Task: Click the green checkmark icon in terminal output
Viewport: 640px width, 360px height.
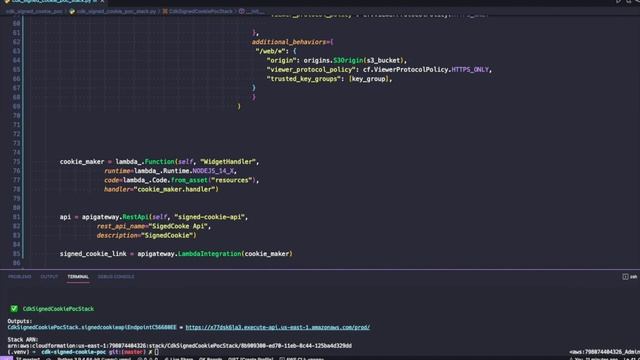Action: pyautogui.click(x=14, y=309)
